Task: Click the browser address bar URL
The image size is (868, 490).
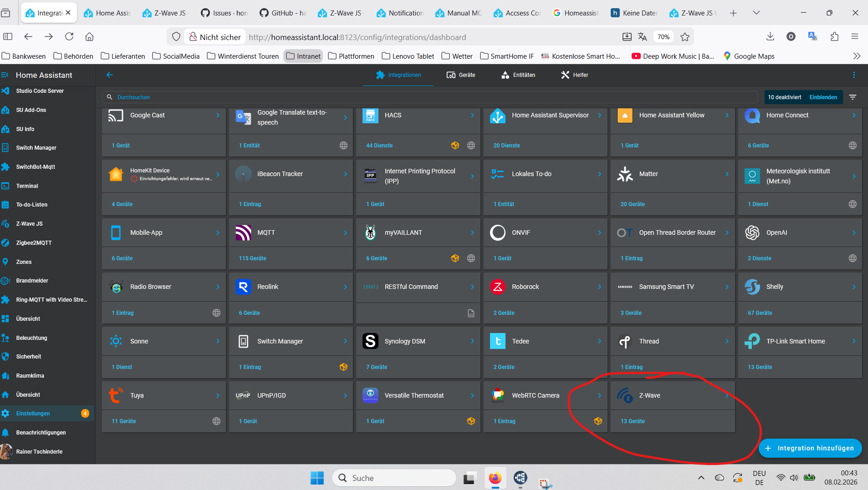Action: click(357, 37)
